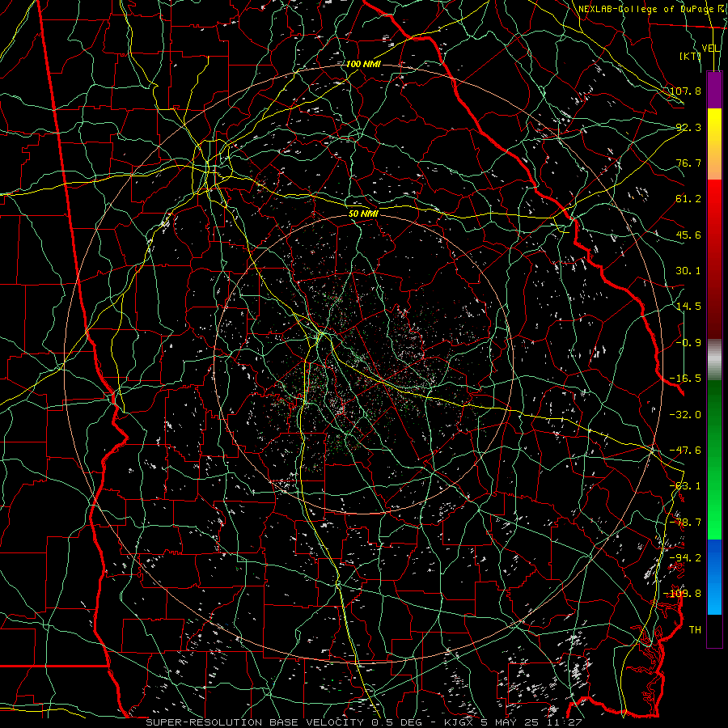Select the 45.6 velocity scale value

coord(688,235)
